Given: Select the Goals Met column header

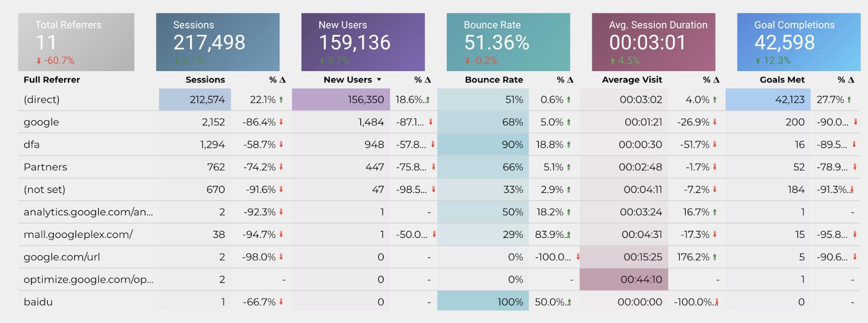Looking at the screenshot, I should click(782, 80).
